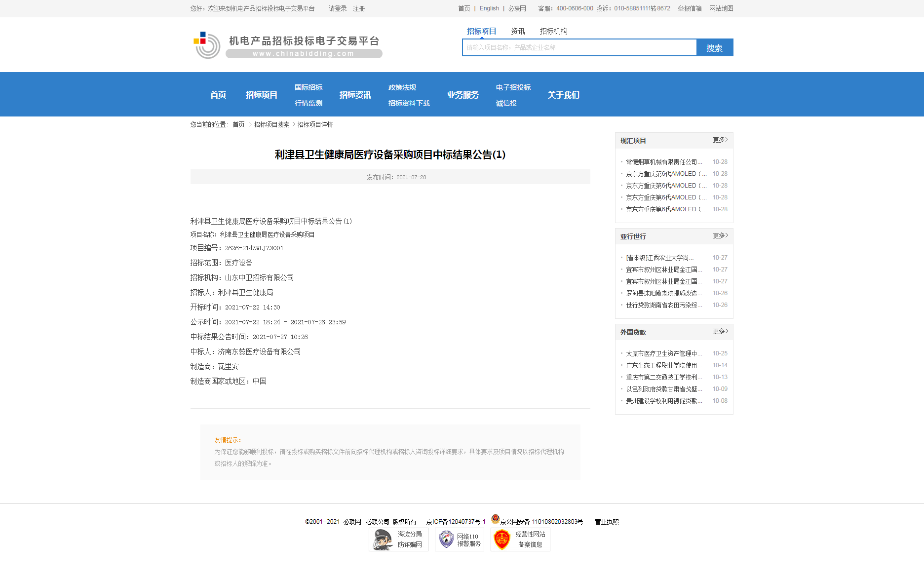Click the 网络110报警服务 shield icon
924x578 pixels.
point(446,539)
